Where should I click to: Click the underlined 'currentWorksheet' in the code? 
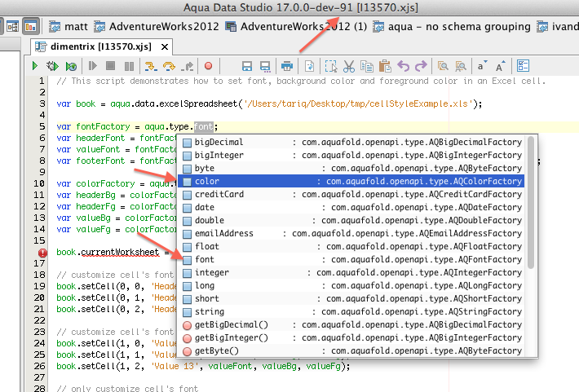tap(120, 252)
